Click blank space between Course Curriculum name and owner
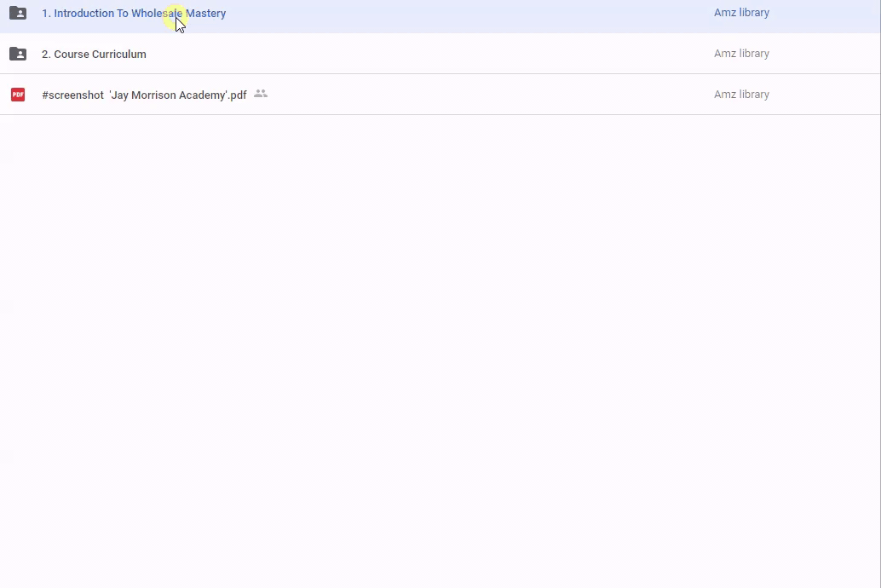This screenshot has height=588, width=881. 426,54
